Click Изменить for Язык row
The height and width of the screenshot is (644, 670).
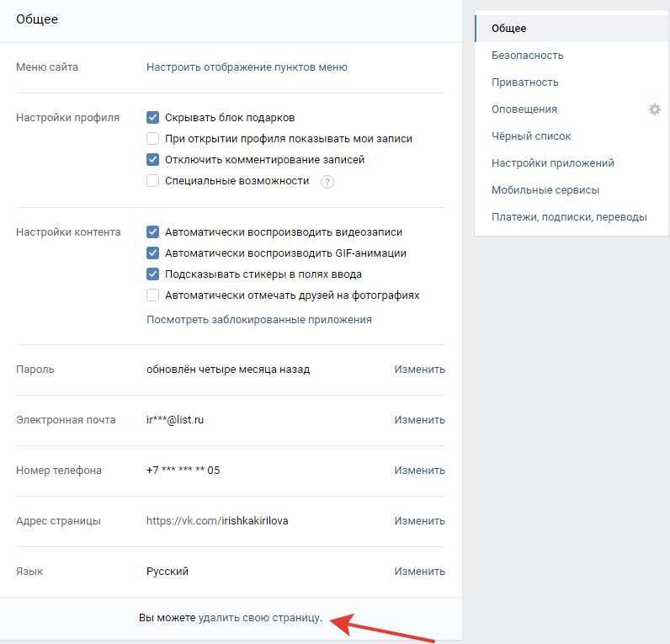[420, 572]
